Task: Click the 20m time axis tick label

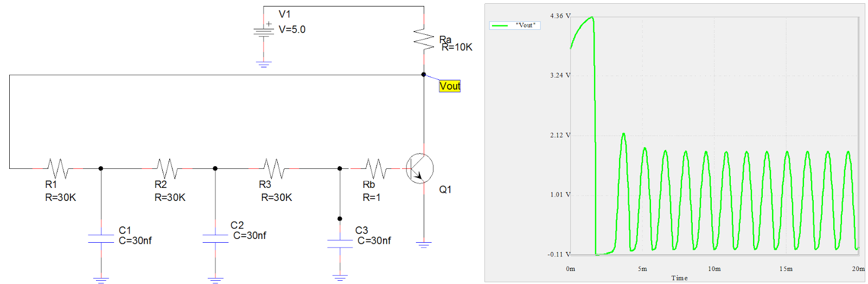Action: click(858, 269)
